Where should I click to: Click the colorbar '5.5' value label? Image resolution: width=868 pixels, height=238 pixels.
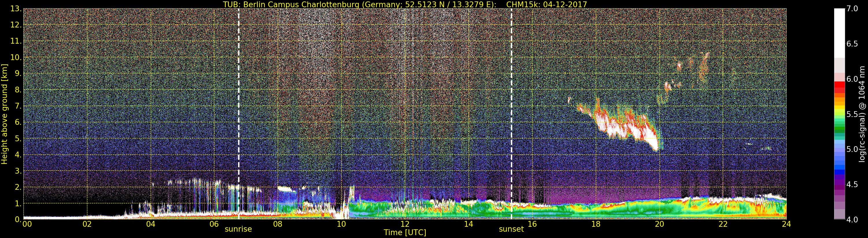(852, 114)
